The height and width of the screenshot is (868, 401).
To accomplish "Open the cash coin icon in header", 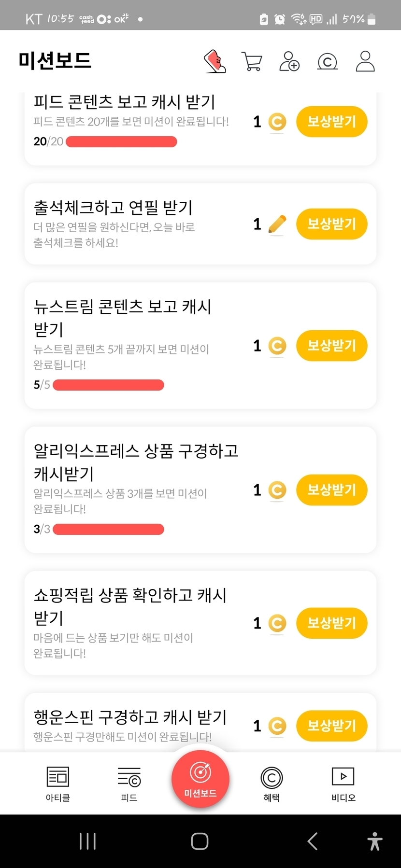I will (x=327, y=62).
